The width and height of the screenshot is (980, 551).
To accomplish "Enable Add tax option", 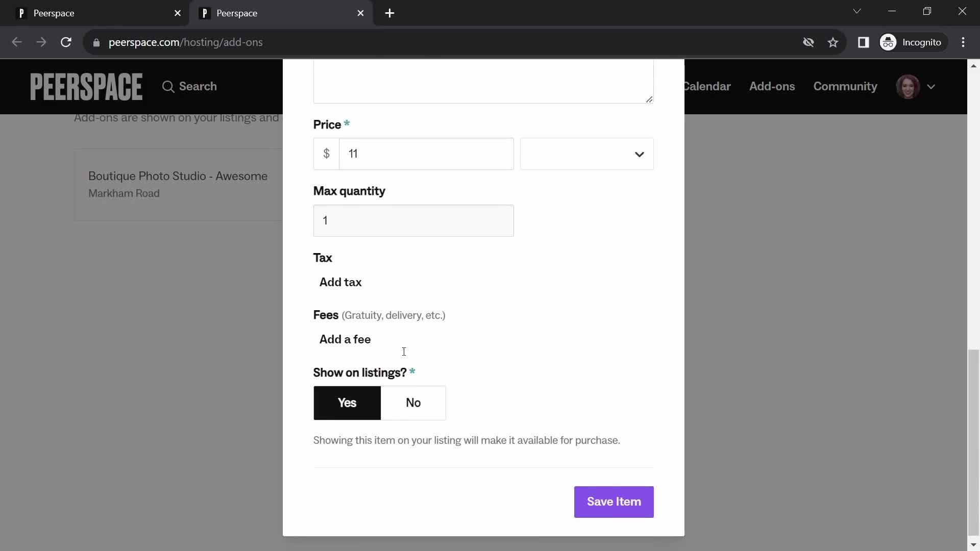I will coord(340,281).
